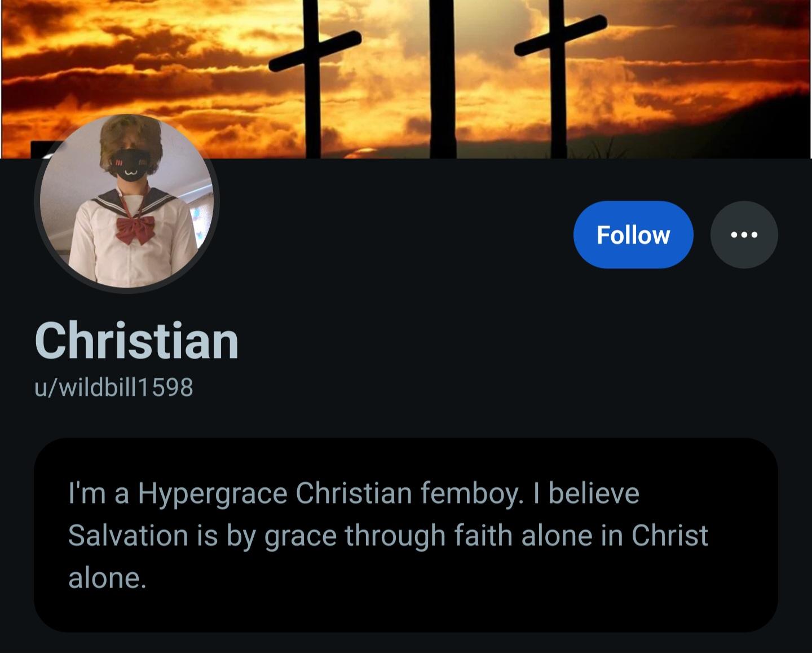
Task: Click the word Salvation in the bio
Action: (x=128, y=535)
